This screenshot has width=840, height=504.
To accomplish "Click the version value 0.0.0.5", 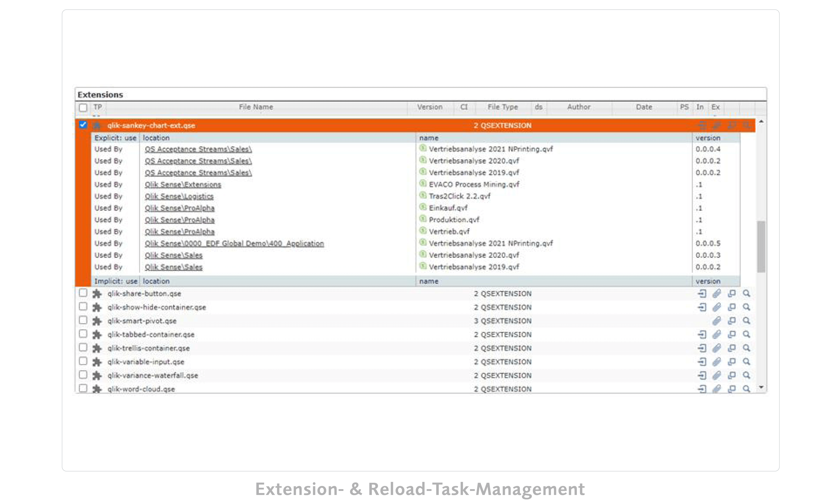I will pos(708,244).
